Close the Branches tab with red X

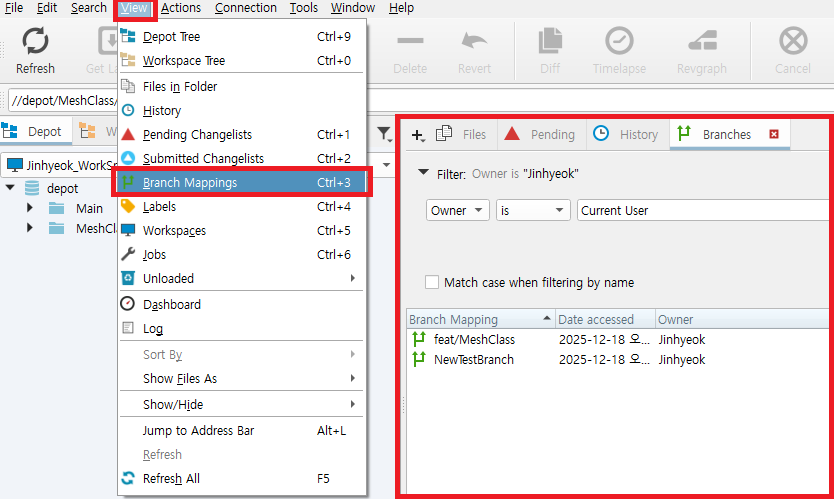tap(774, 134)
